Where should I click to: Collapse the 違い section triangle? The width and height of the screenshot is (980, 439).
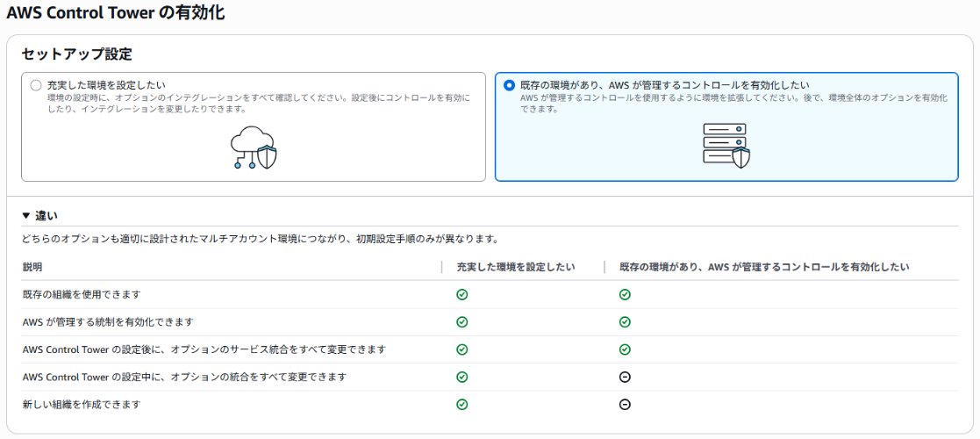26,216
